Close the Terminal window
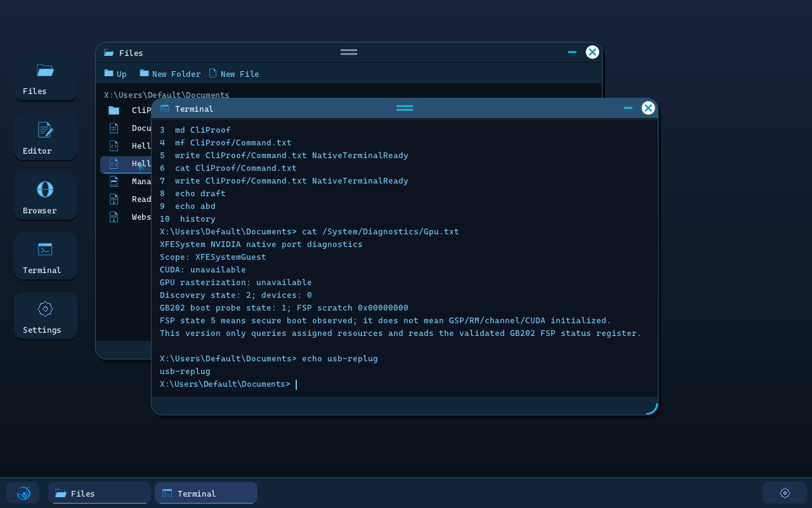The width and height of the screenshot is (812, 508). [x=648, y=108]
